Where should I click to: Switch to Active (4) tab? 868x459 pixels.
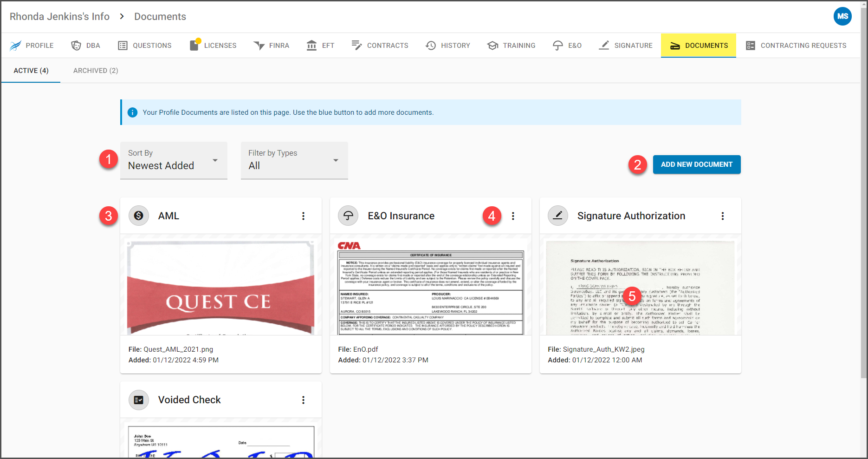(31, 71)
